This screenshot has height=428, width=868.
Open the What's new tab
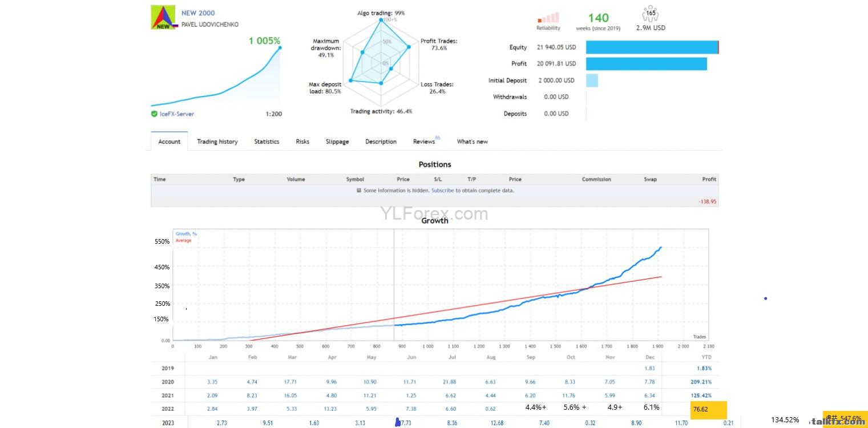(x=472, y=142)
